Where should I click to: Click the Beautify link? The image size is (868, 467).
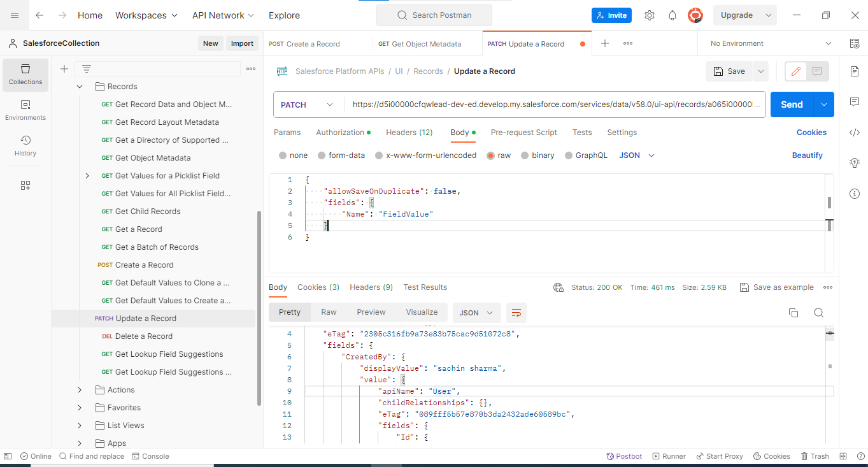coord(808,155)
